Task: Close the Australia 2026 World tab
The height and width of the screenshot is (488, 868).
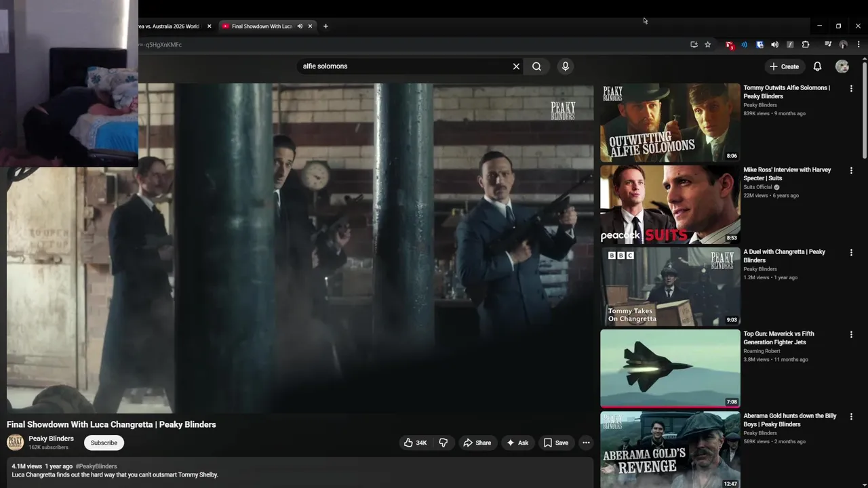Action: click(x=209, y=26)
